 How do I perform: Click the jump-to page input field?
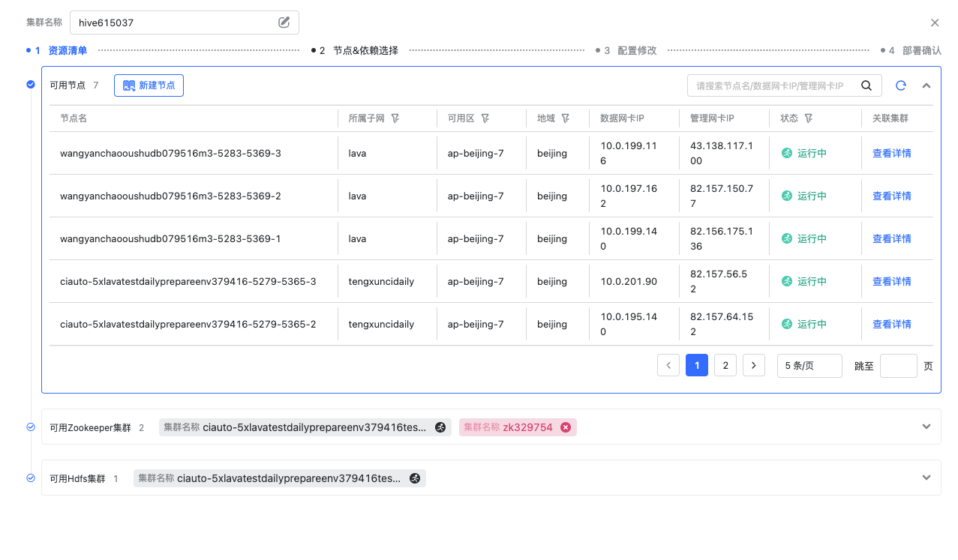[899, 366]
